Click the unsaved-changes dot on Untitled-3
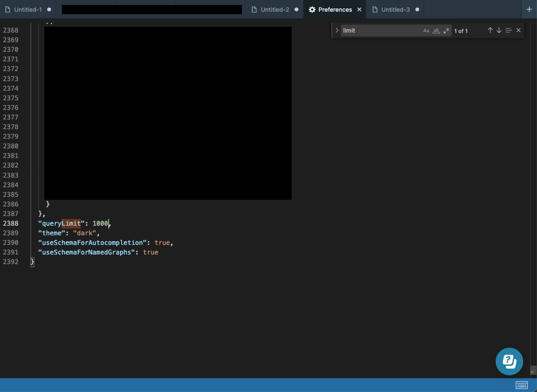The image size is (537, 392). pos(417,9)
